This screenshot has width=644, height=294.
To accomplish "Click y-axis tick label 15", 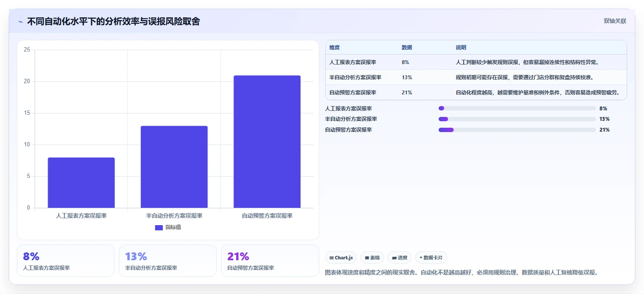I will tap(27, 113).
